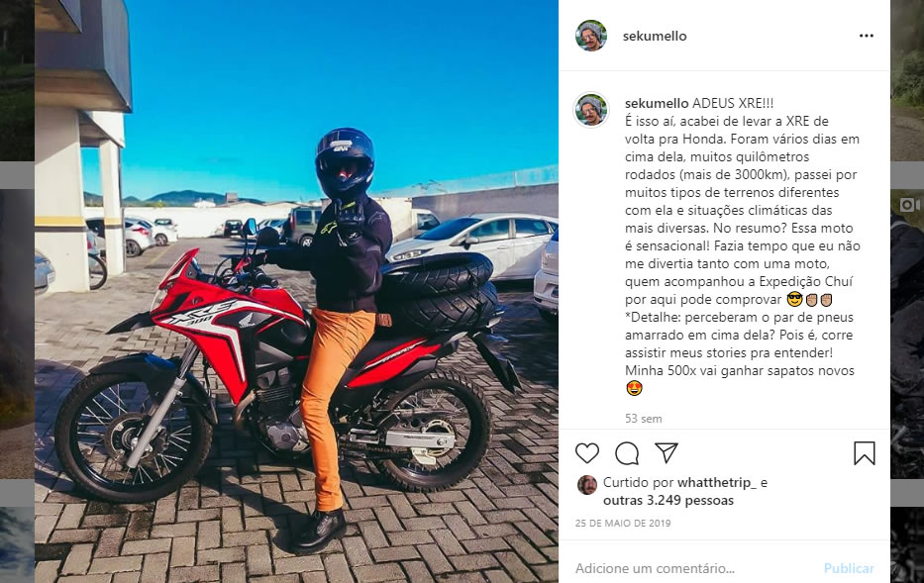The image size is (924, 583).
Task: Open the sekumello username in the caption
Action: pos(657,103)
